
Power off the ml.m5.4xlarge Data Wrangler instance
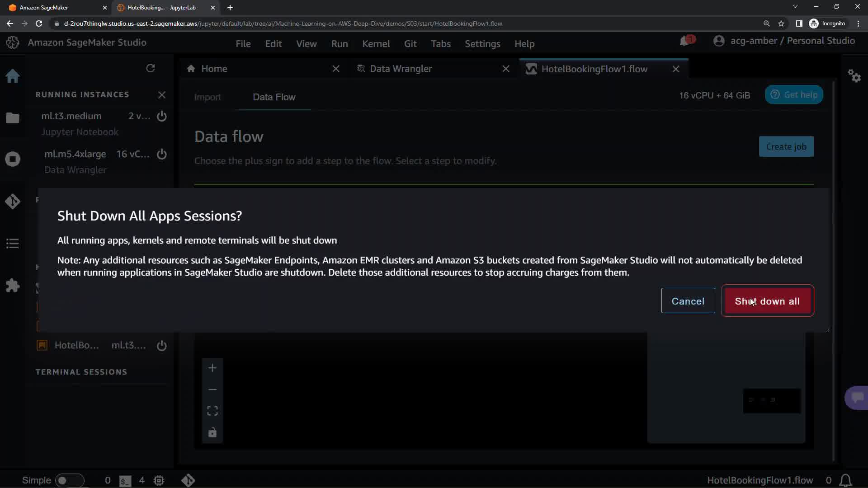(162, 154)
